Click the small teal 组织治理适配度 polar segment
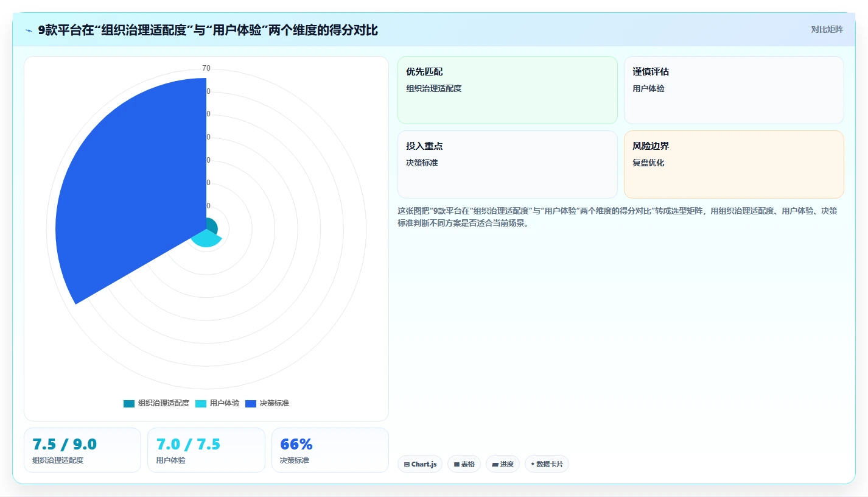Viewport: 868px width, 497px height. click(x=211, y=225)
